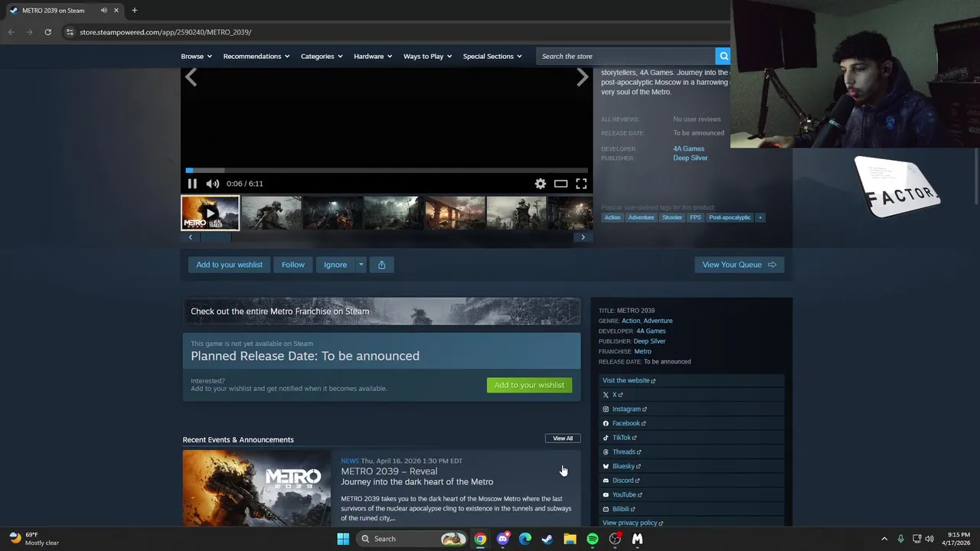Pause the trailer video
Viewport: 980px width, 551px height.
coord(192,184)
